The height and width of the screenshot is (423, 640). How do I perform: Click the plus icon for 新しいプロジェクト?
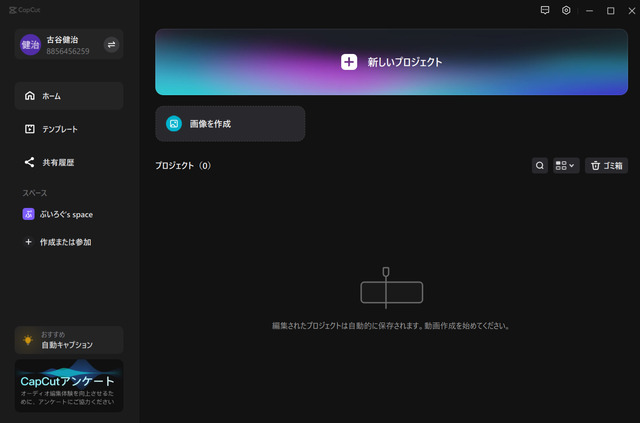(349, 62)
